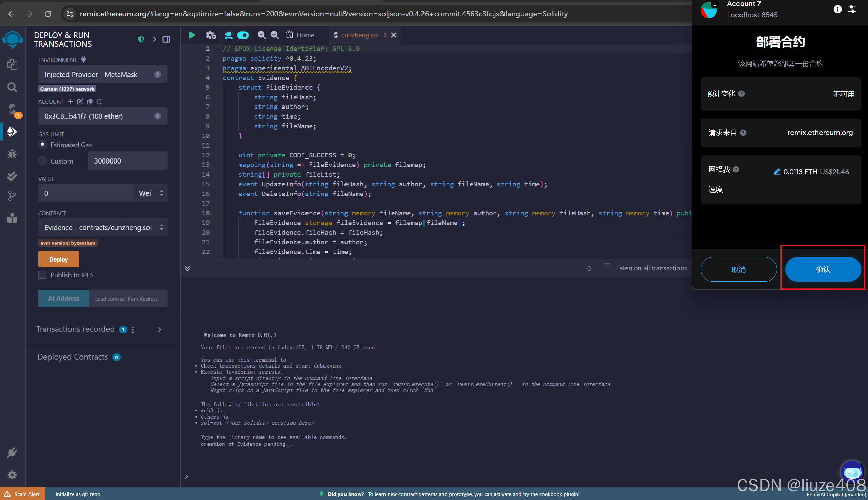The width and height of the screenshot is (868, 500).
Task: Click the green Compile and Run play icon
Action: pyautogui.click(x=192, y=35)
